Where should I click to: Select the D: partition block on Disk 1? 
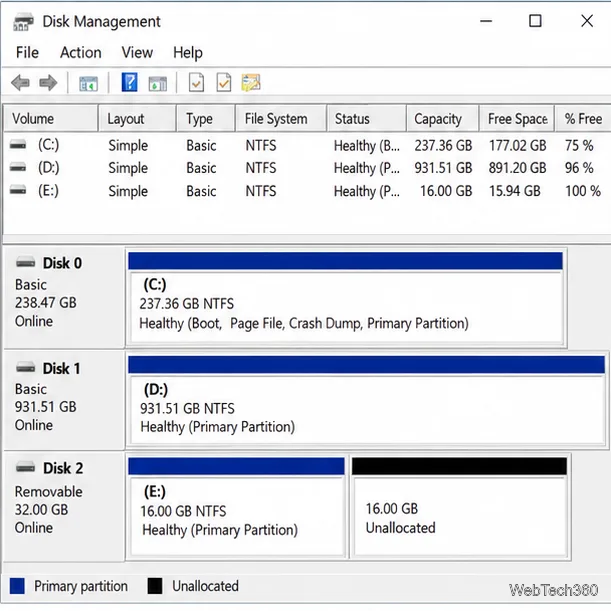click(x=366, y=400)
